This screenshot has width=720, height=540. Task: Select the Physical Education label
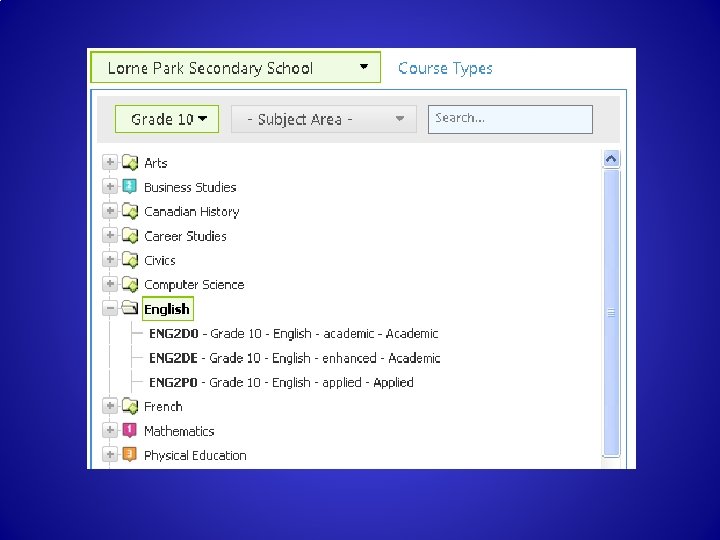[x=195, y=456]
